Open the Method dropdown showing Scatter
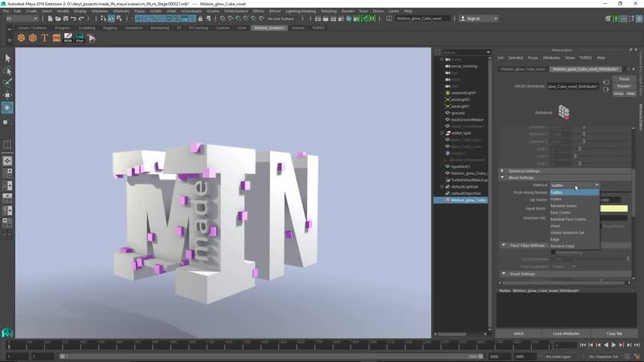Image resolution: width=644 pixels, height=362 pixels. click(574, 186)
